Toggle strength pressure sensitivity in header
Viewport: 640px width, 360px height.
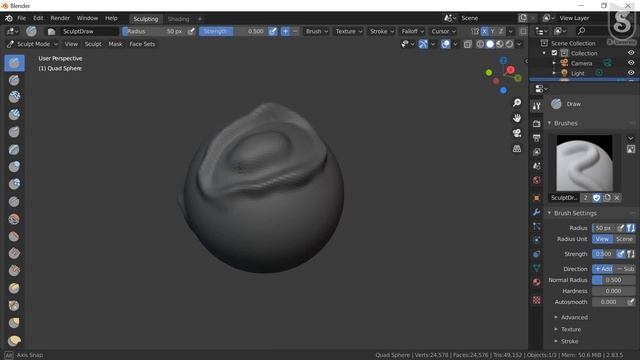point(273,31)
